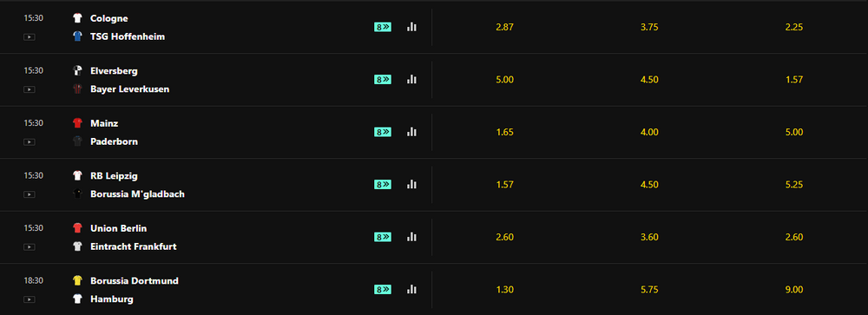Open the Elversberg match link
Screen dimensions: 868x315
[114, 71]
